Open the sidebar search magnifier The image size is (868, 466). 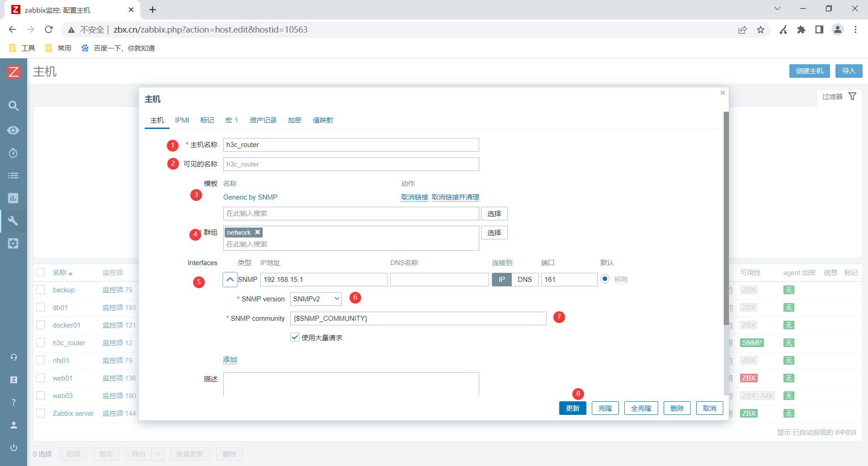14,106
